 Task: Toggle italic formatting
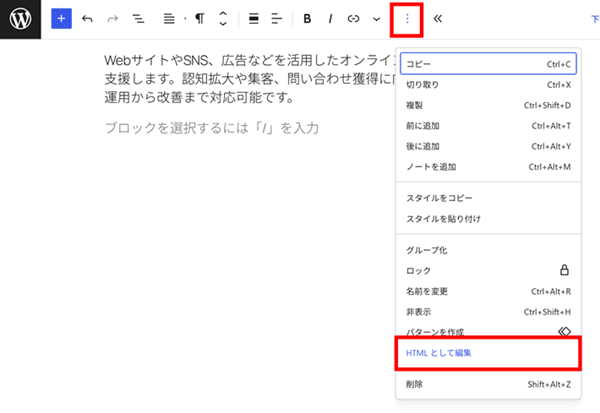(330, 19)
